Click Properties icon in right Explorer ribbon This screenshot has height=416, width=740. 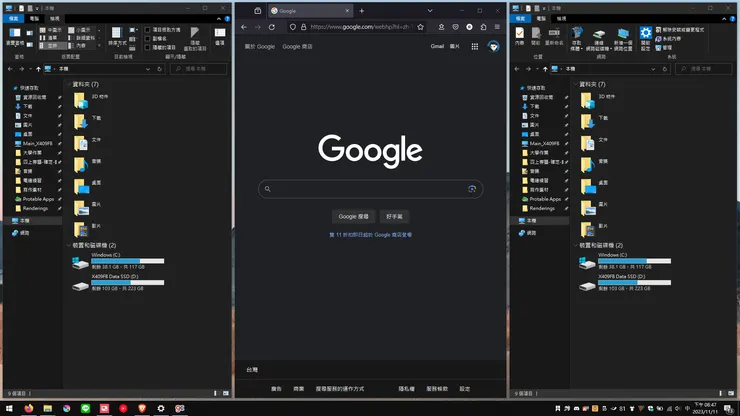(x=520, y=36)
